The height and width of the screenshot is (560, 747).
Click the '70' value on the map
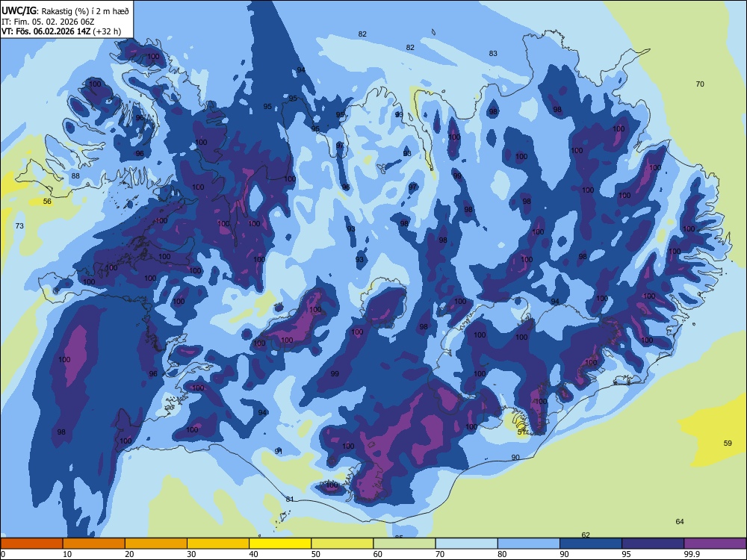[x=700, y=84]
